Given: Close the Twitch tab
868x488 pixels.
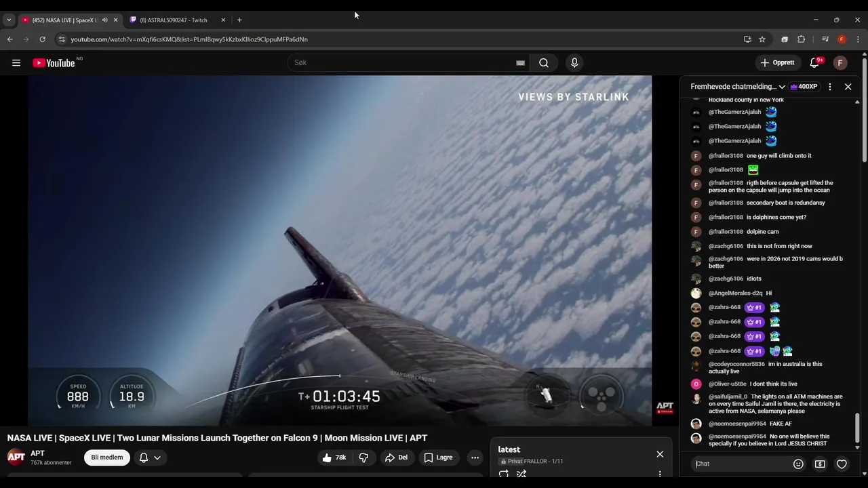Looking at the screenshot, I should coord(223,20).
